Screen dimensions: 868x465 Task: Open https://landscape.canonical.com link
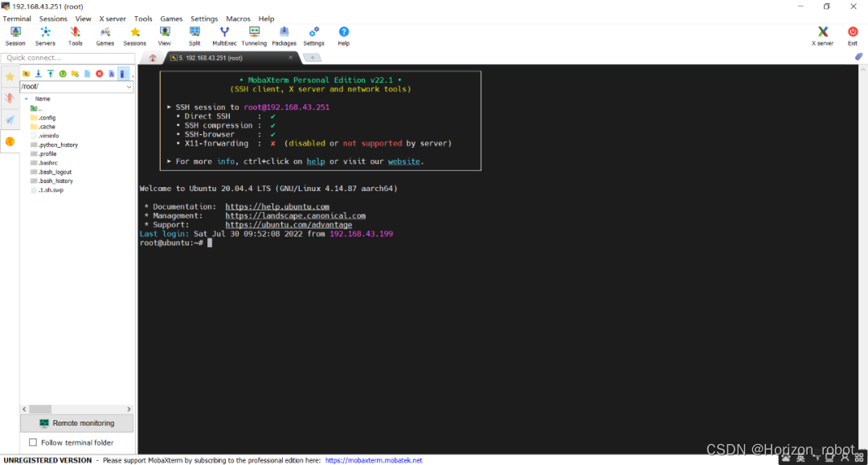click(296, 216)
